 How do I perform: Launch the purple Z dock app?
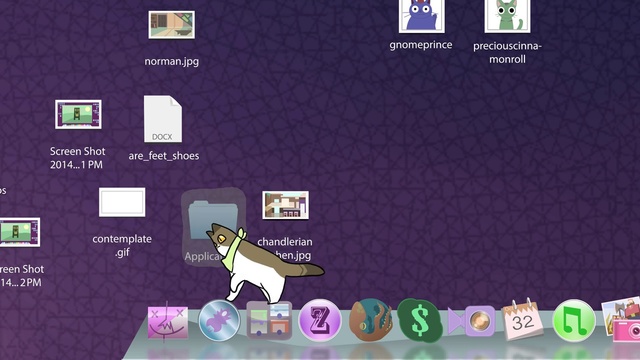click(320, 320)
